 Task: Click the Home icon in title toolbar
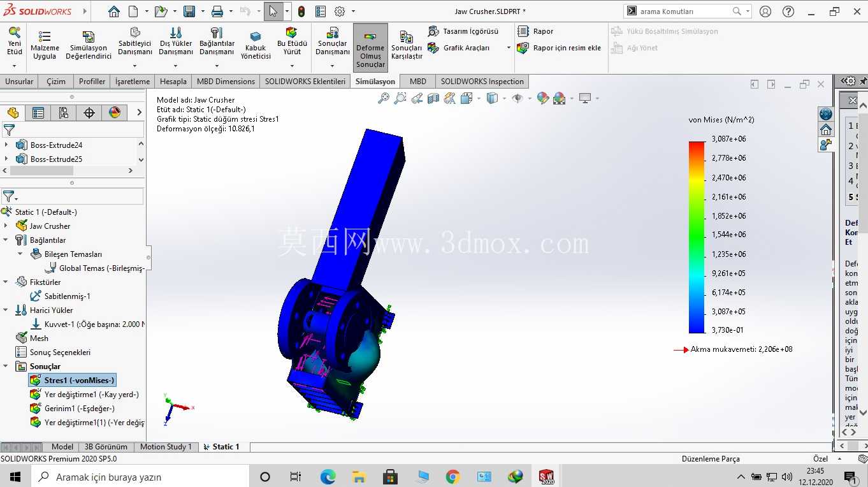click(113, 11)
